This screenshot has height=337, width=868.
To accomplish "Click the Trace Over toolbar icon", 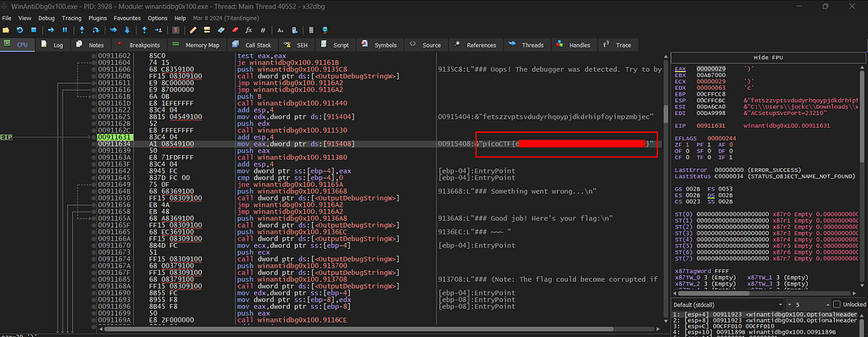I will pyautogui.click(x=127, y=30).
